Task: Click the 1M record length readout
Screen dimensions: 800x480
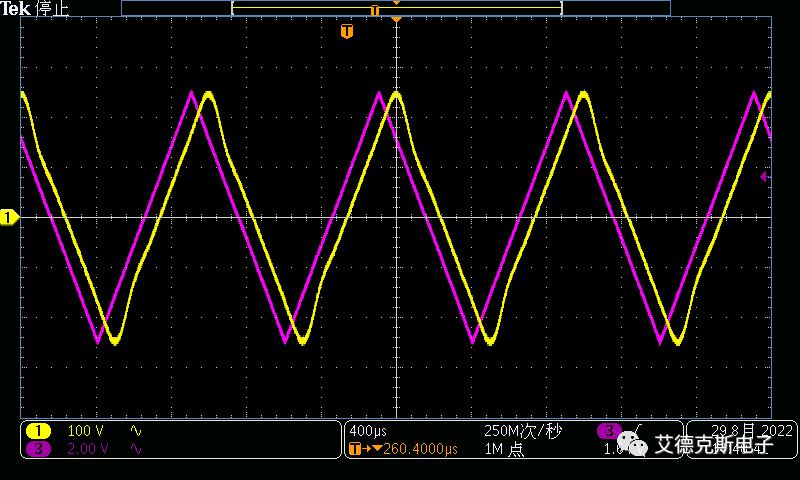Action: click(504, 450)
